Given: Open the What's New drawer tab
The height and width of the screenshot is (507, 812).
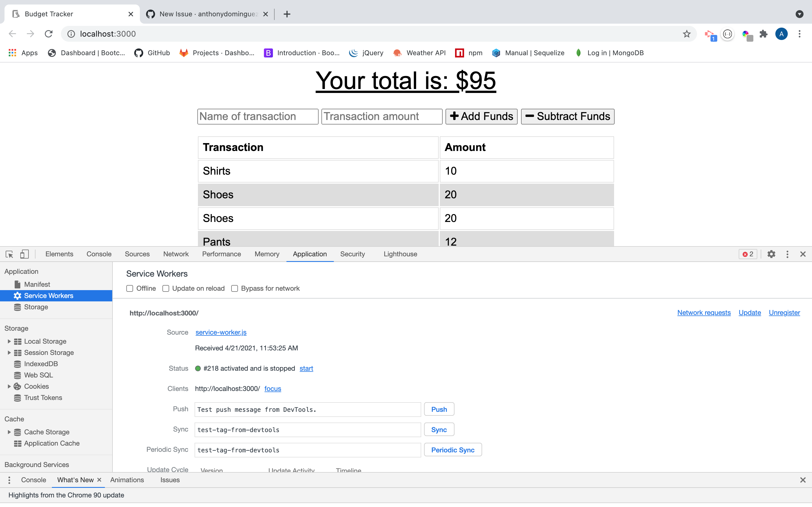Looking at the screenshot, I should coord(75,480).
